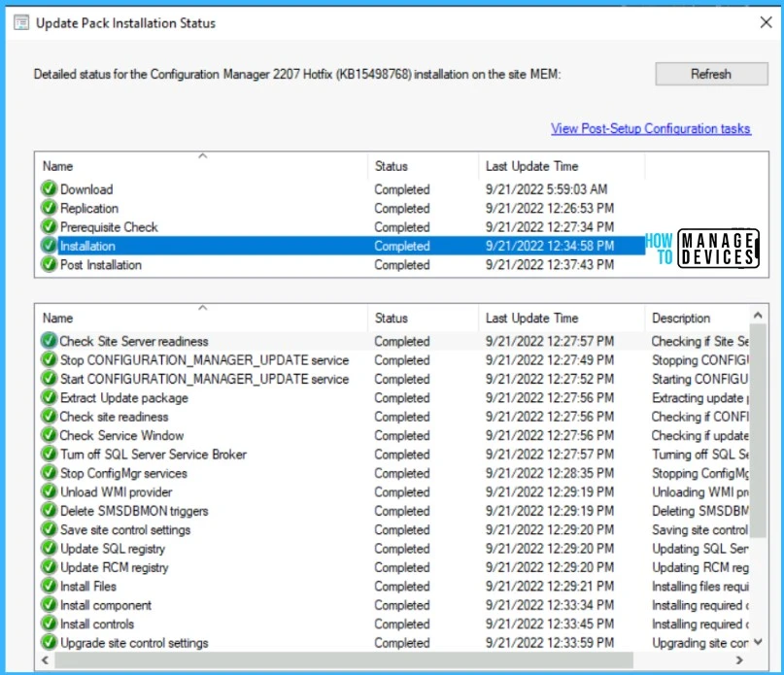784x675 pixels.
Task: Click status icon for Check Service Window
Action: (49, 435)
